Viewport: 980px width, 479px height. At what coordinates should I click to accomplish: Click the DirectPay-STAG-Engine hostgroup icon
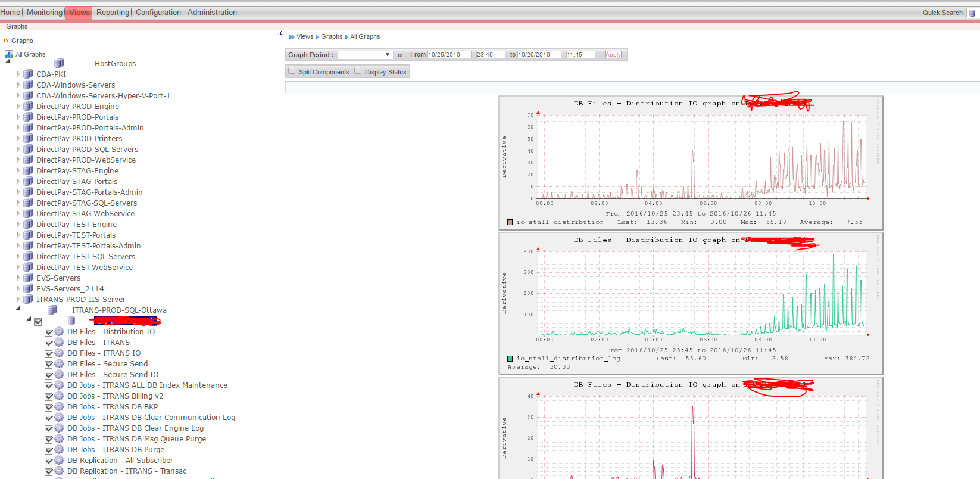(28, 170)
